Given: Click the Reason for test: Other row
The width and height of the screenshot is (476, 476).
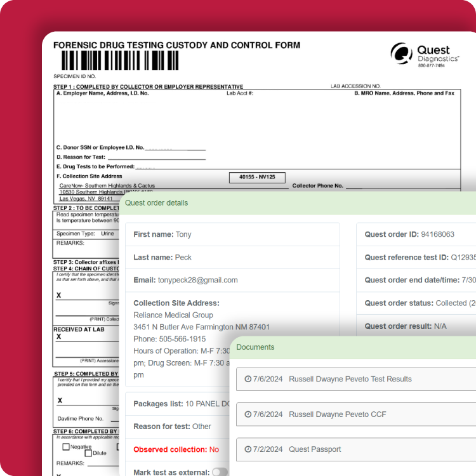Looking at the screenshot, I should tap(178, 426).
